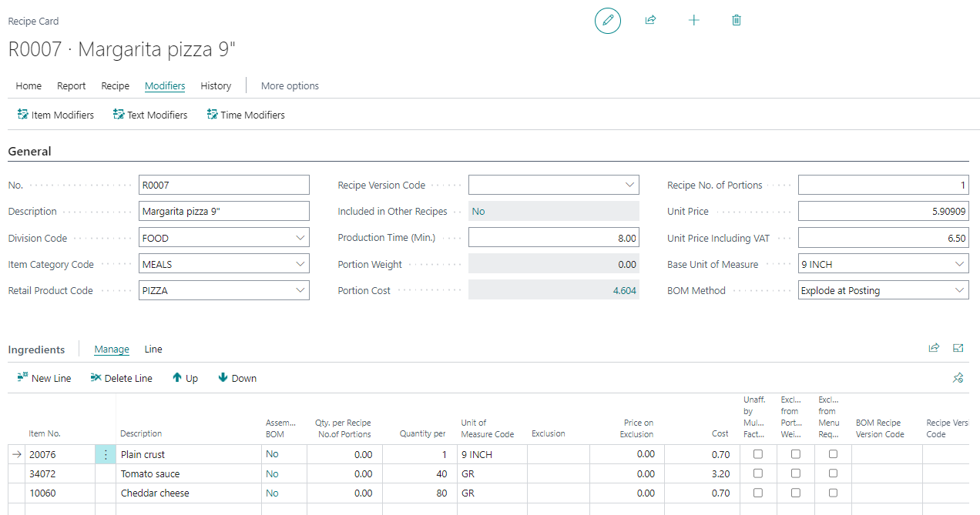Check Excl. from Portion Weight for Tomato sauce
Screen dimensions: 980x515
coord(796,473)
